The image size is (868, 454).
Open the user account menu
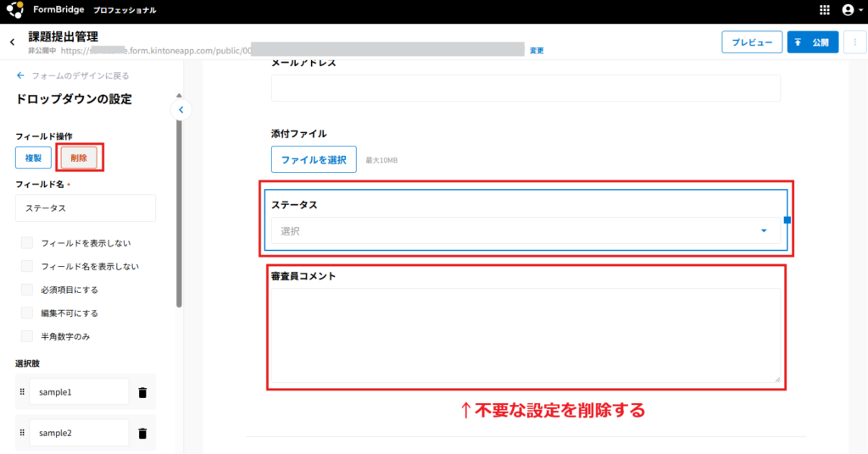(x=849, y=10)
